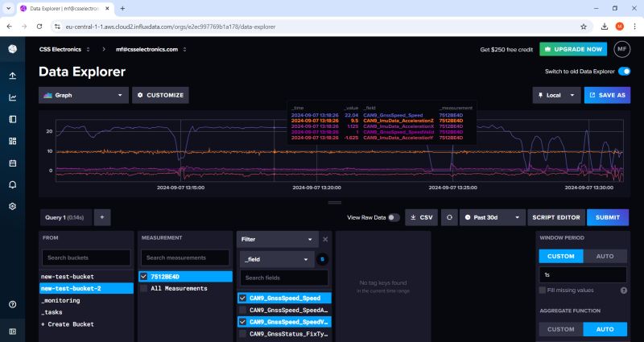
Task: Open Dashboards grid icon in sidebar
Action: click(x=12, y=142)
